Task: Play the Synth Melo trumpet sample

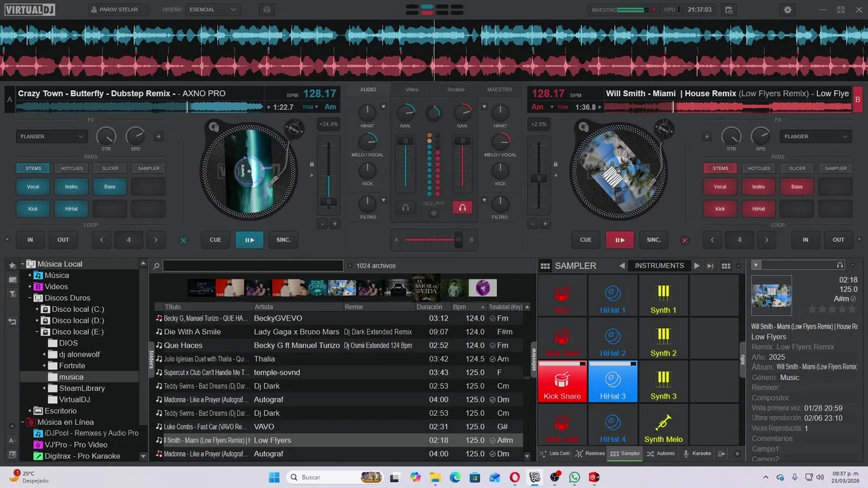Action: click(x=663, y=425)
